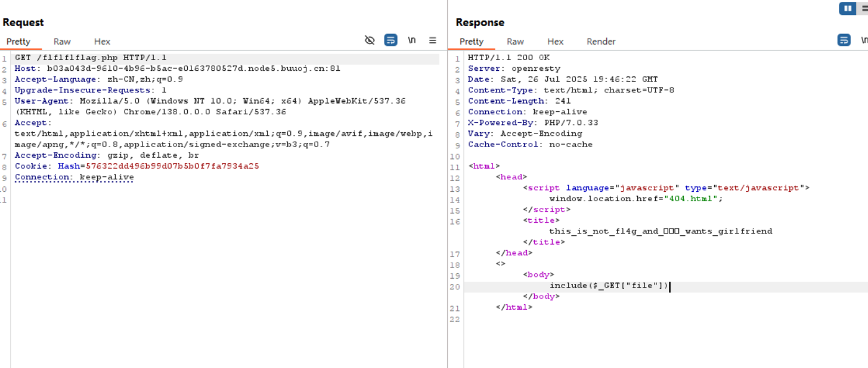Toggle \n show newlines icon in Response panel
868x368 pixels.
click(x=864, y=40)
